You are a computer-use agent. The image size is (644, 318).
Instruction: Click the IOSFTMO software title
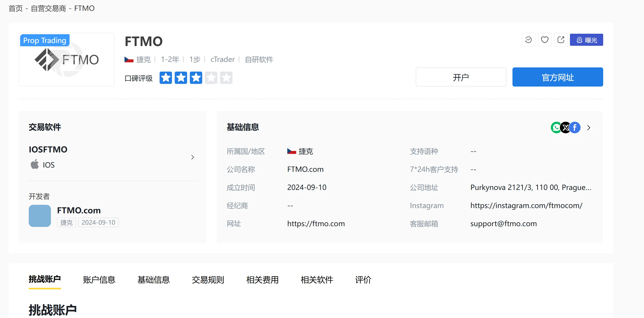point(48,149)
